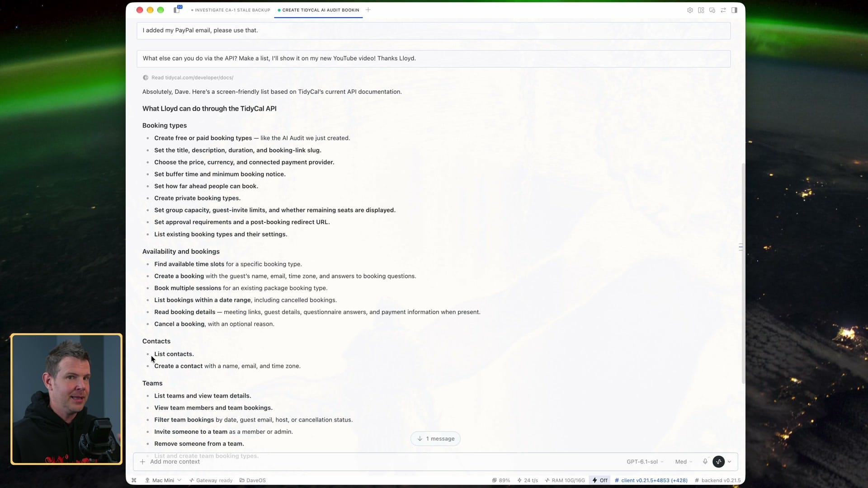
Task: Toggle the lightning bolt Off switch
Action: tap(600, 480)
